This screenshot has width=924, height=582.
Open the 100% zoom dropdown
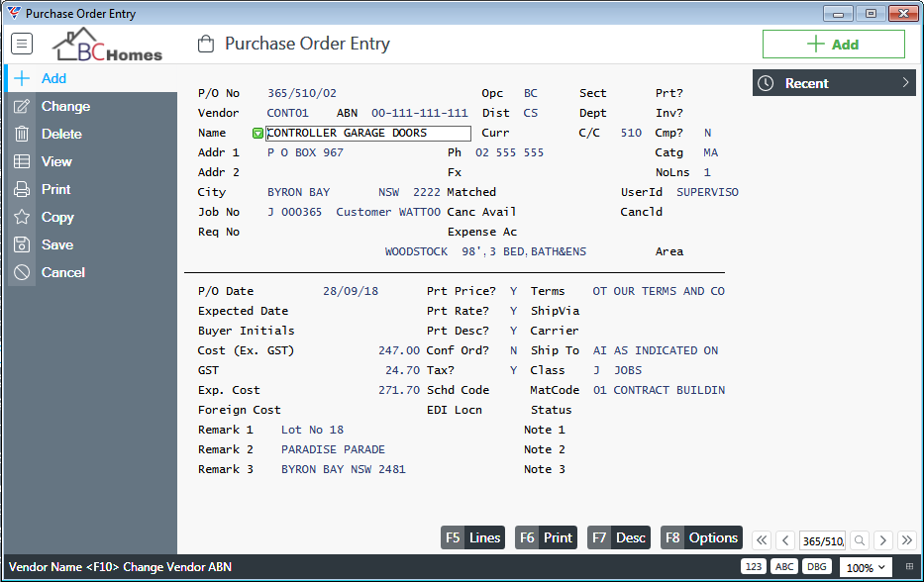point(865,567)
